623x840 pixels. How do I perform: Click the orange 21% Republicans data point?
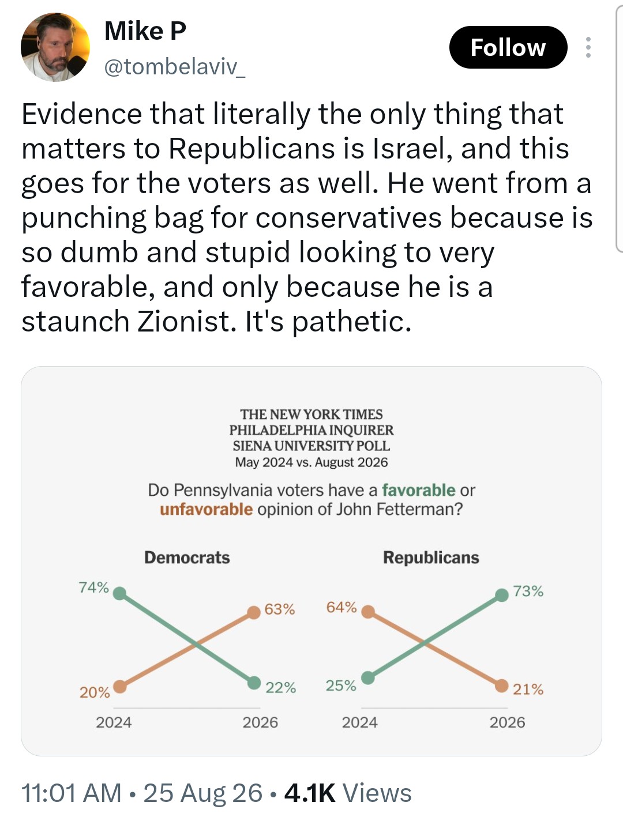pyautogui.click(x=502, y=686)
